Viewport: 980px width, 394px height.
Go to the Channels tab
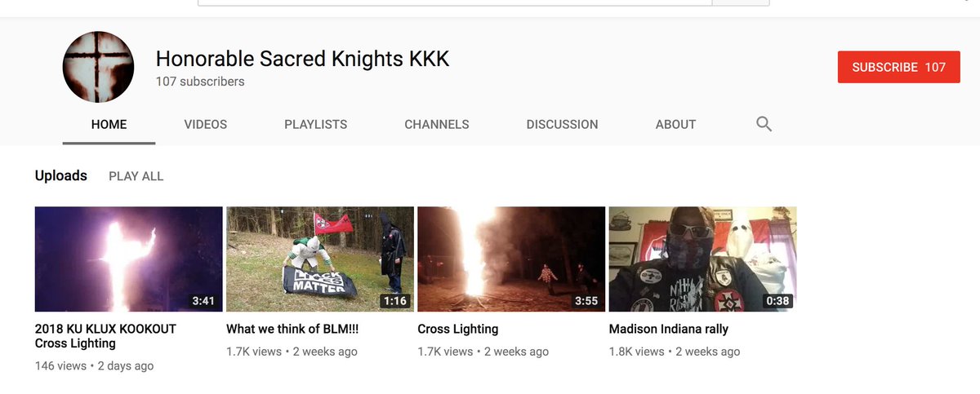pyautogui.click(x=437, y=125)
